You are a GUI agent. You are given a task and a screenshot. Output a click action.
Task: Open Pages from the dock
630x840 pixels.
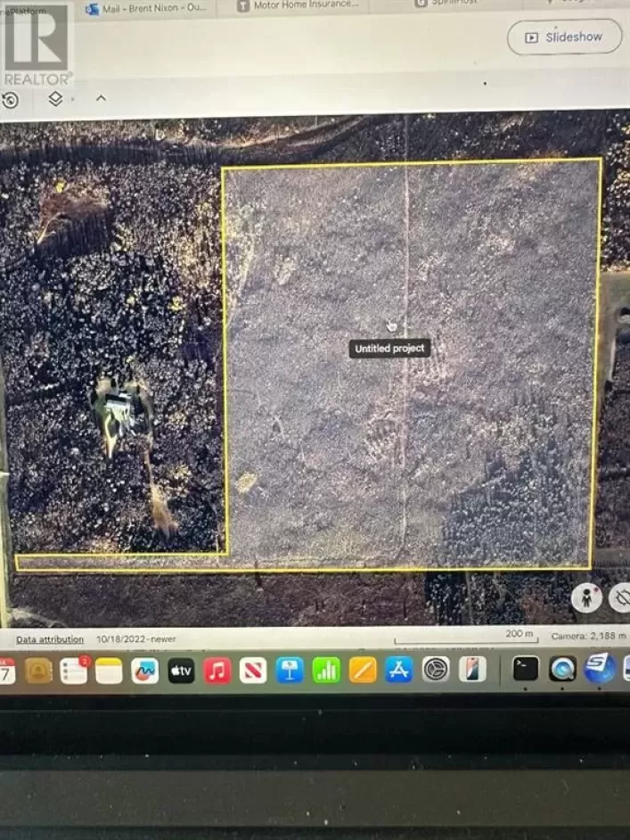tap(363, 669)
